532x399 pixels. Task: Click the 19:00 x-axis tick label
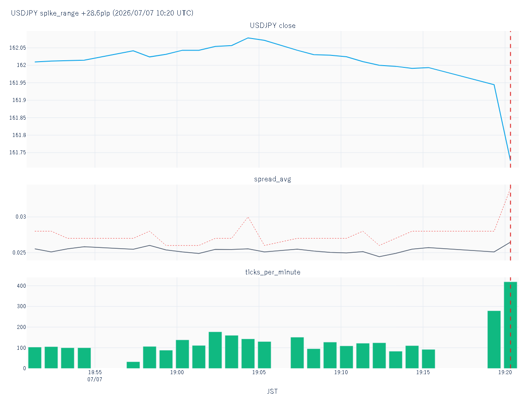177,373
